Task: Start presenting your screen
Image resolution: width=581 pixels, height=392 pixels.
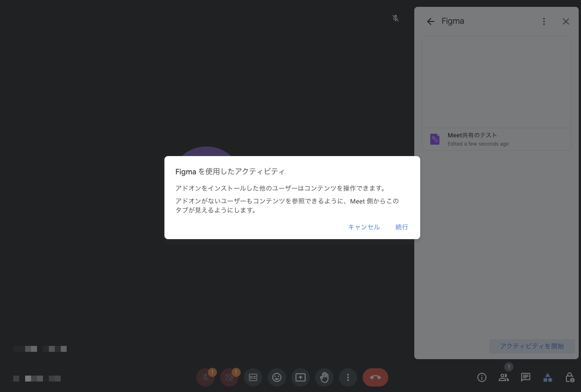Action: point(301,377)
